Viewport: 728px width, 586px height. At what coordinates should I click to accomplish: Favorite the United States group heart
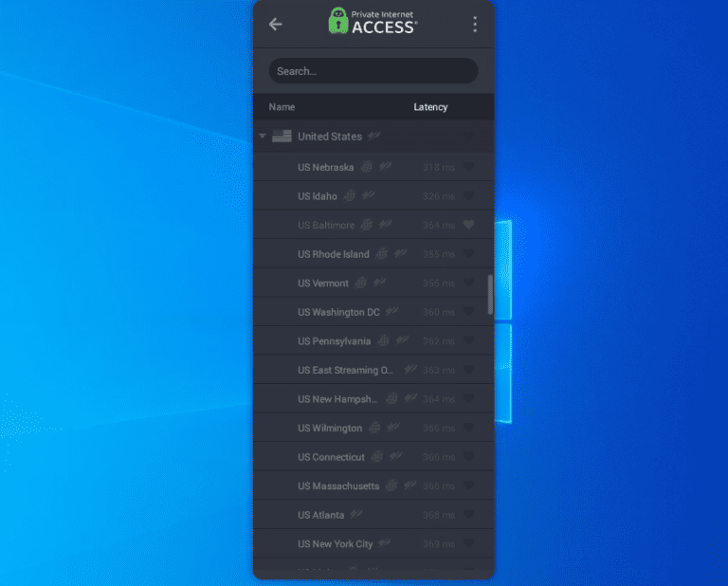[468, 136]
